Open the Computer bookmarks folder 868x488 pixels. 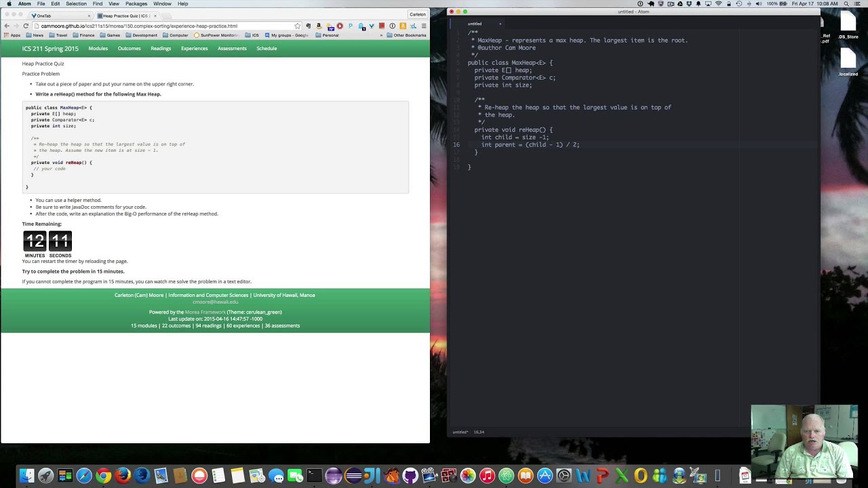coord(175,35)
